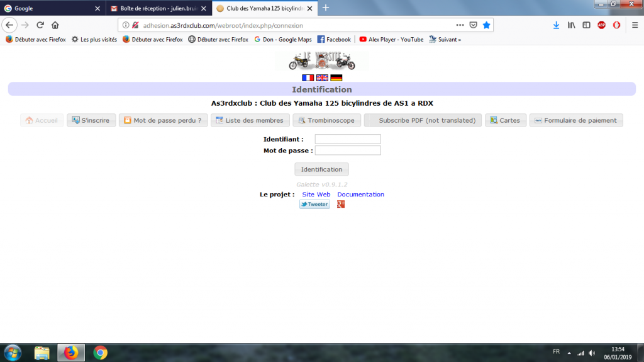This screenshot has width=644, height=362.
Task: Click the Google Plus share icon
Action: [341, 204]
